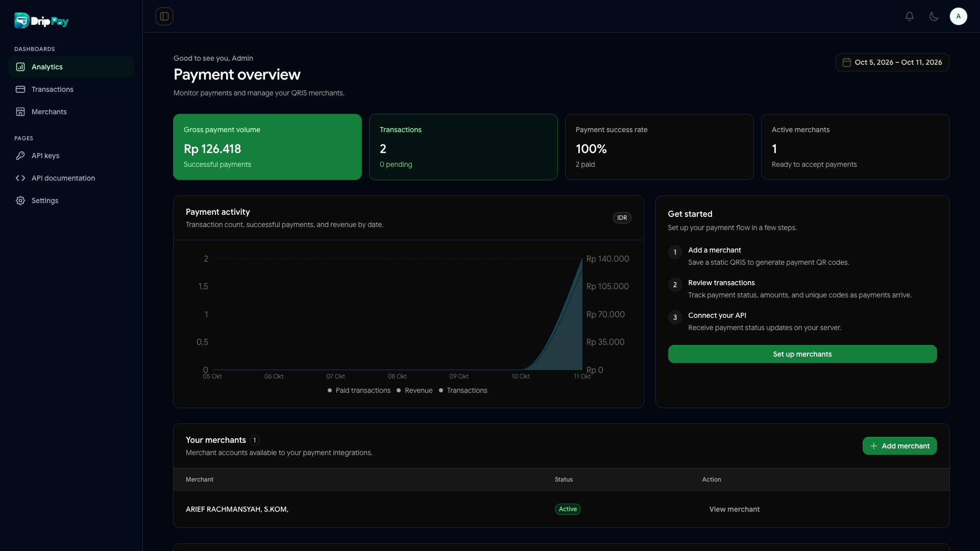Open the notifications bell
Screen dimensions: 980x551
click(x=910, y=16)
